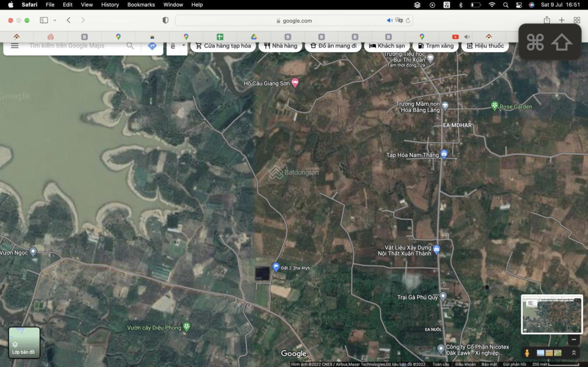Filter by Khách sạn category chip
Image resolution: width=588 pixels, height=367 pixels.
pyautogui.click(x=387, y=46)
